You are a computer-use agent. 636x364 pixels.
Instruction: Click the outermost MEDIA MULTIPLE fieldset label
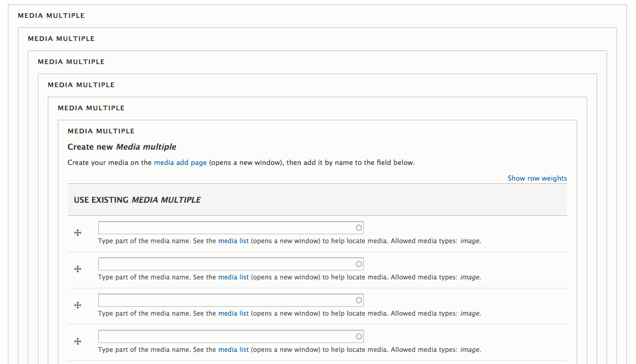tap(51, 15)
